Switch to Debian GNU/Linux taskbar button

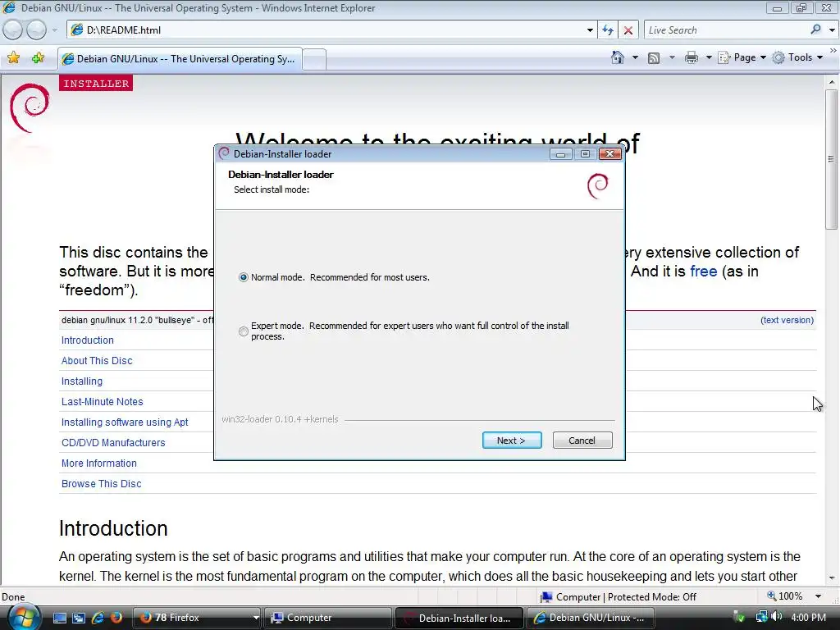pyautogui.click(x=591, y=618)
